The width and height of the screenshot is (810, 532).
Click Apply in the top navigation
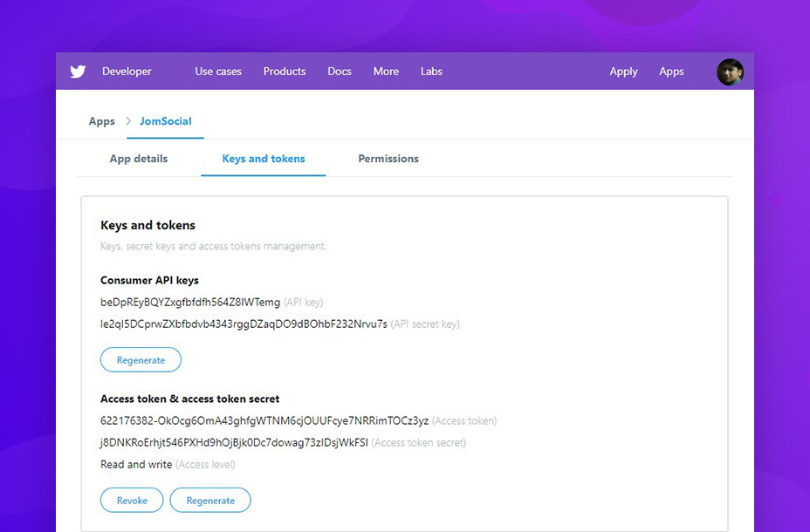(x=623, y=72)
